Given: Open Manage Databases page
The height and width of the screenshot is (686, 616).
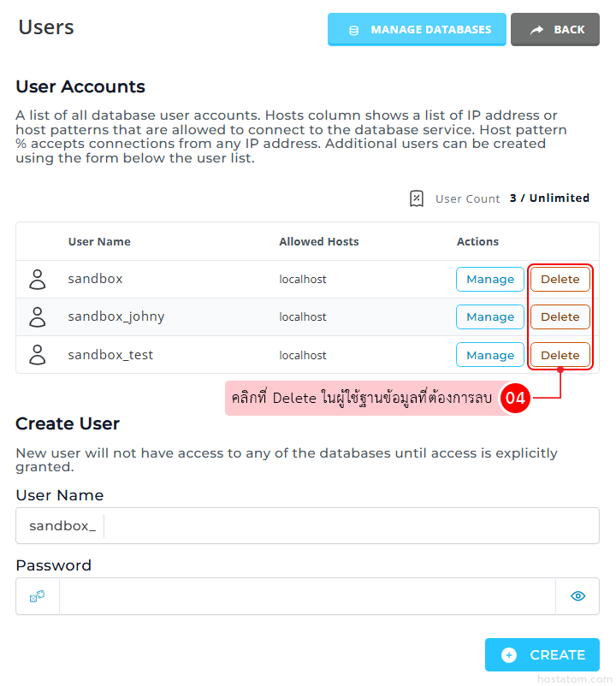Looking at the screenshot, I should click(x=417, y=30).
